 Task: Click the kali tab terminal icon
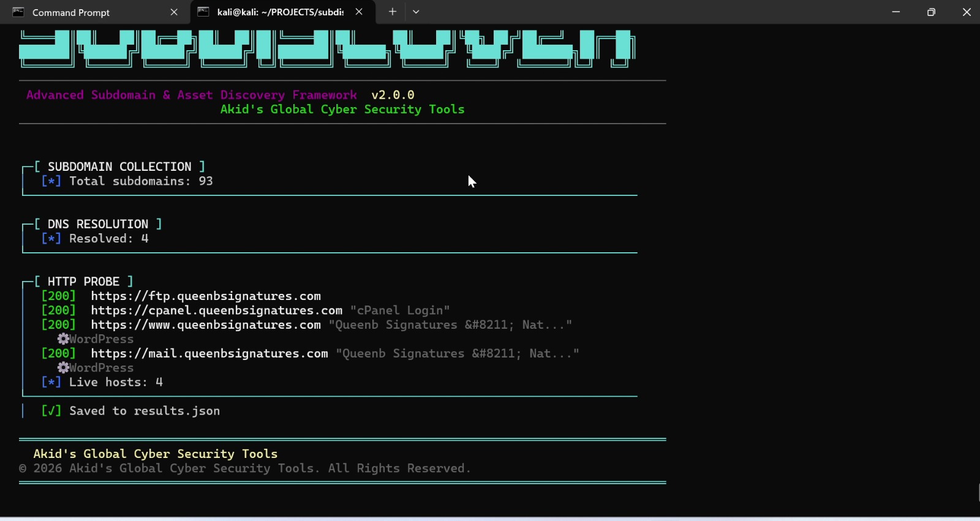(x=203, y=12)
